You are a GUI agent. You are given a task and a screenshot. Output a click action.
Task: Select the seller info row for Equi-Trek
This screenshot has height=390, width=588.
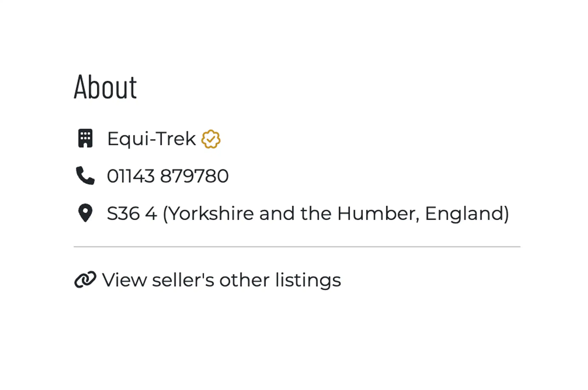click(151, 138)
